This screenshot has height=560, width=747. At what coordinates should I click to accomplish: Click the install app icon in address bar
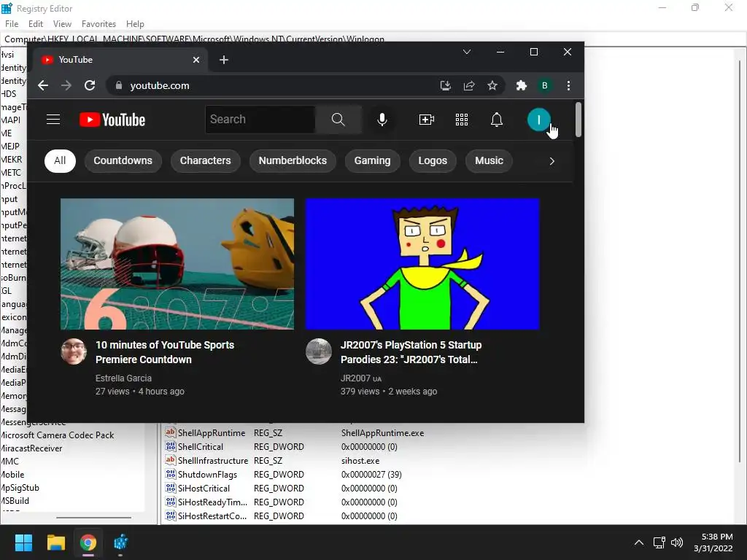[x=446, y=85]
